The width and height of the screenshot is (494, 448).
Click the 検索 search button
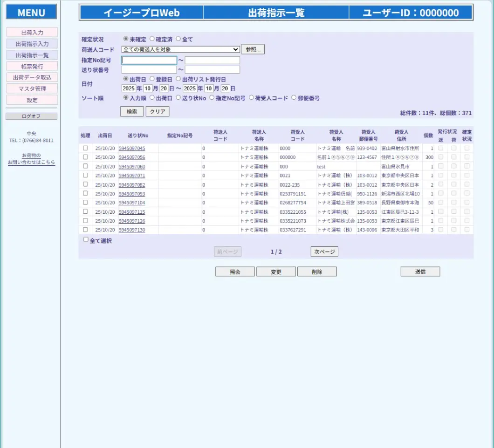[x=132, y=112]
